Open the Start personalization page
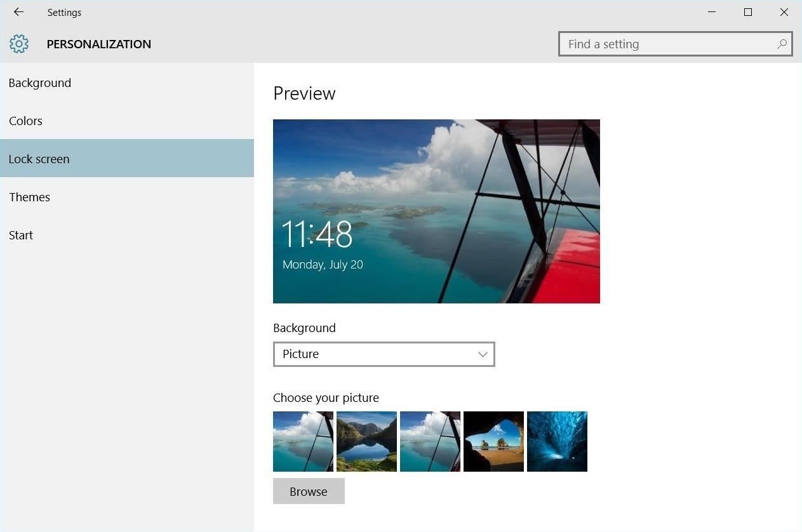The image size is (802, 532). click(21, 235)
